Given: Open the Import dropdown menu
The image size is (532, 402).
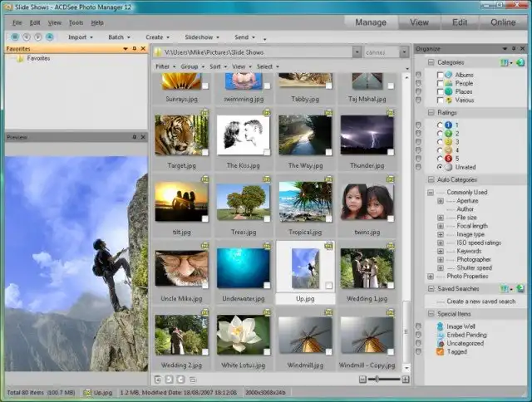Looking at the screenshot, I should click(x=80, y=37).
